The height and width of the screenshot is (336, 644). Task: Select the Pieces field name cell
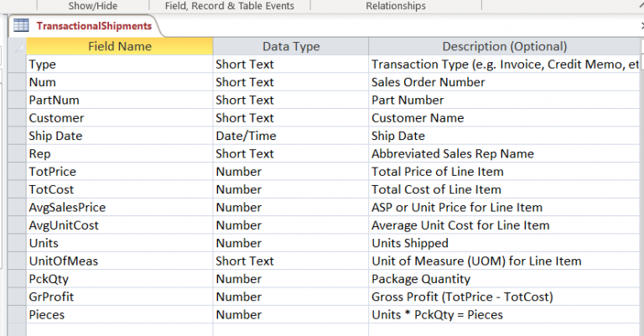click(119, 315)
